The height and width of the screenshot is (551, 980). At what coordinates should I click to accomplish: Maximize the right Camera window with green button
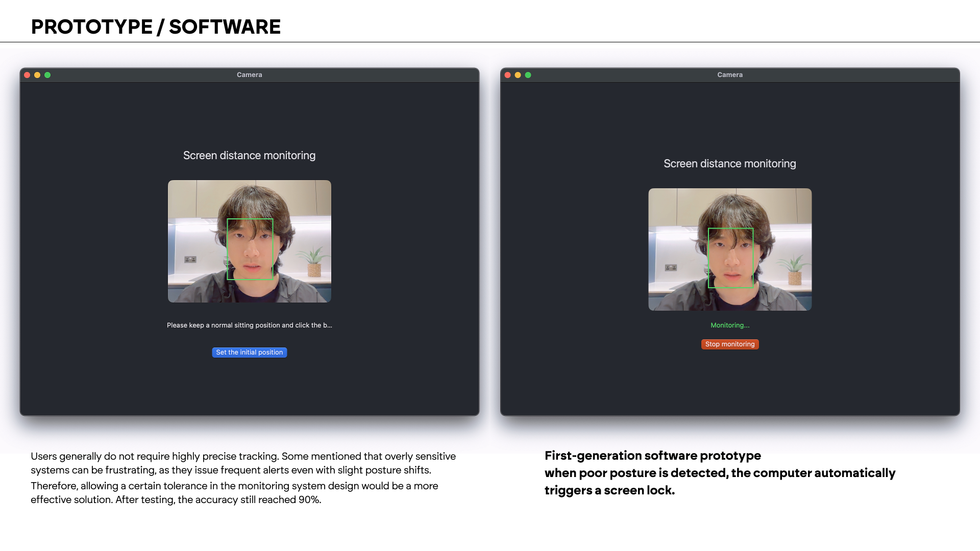(528, 75)
